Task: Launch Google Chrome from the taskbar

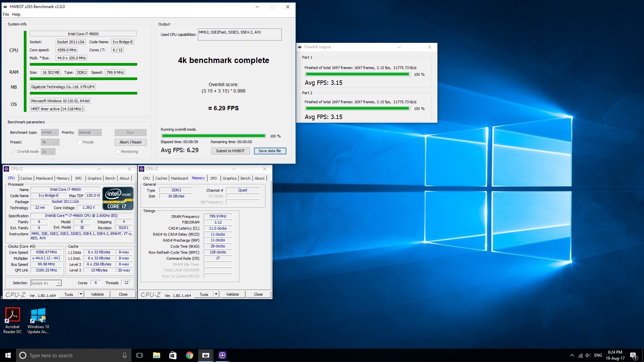Action: [189, 355]
